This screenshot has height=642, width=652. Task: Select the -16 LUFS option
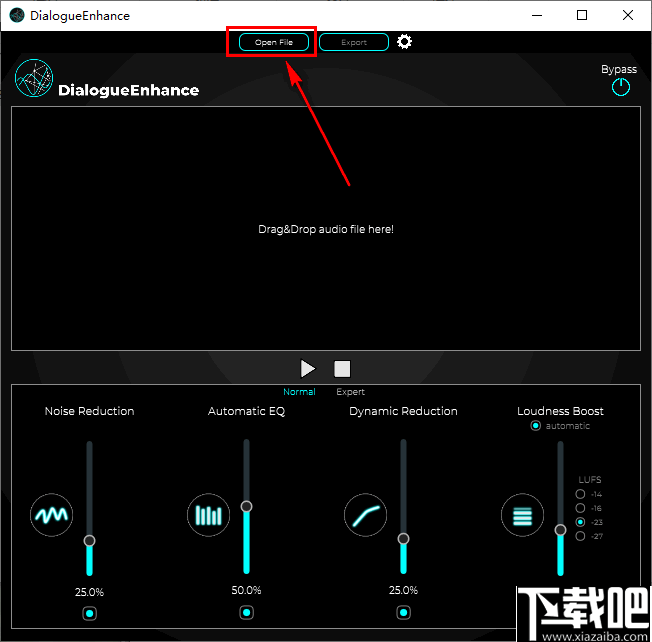coord(580,508)
